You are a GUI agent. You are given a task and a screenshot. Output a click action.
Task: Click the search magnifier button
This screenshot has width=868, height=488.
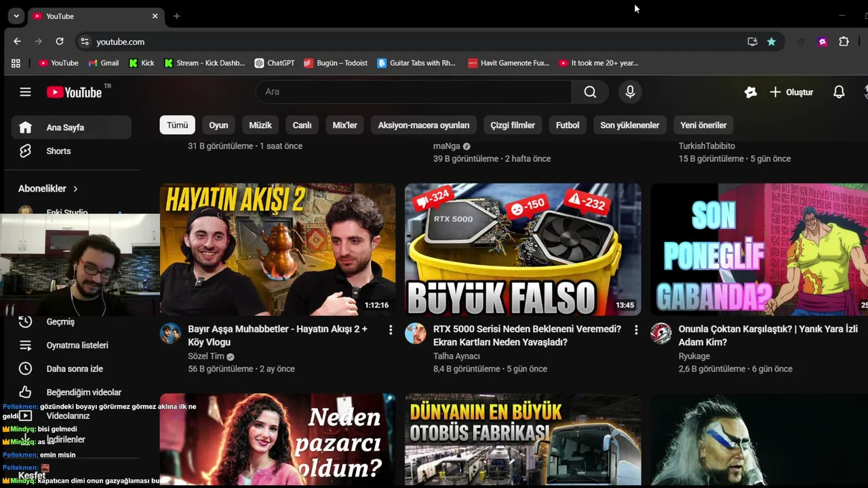pyautogui.click(x=590, y=92)
